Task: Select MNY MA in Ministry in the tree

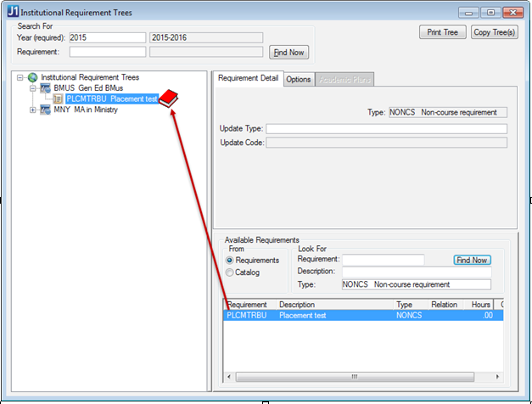Action: 86,109
